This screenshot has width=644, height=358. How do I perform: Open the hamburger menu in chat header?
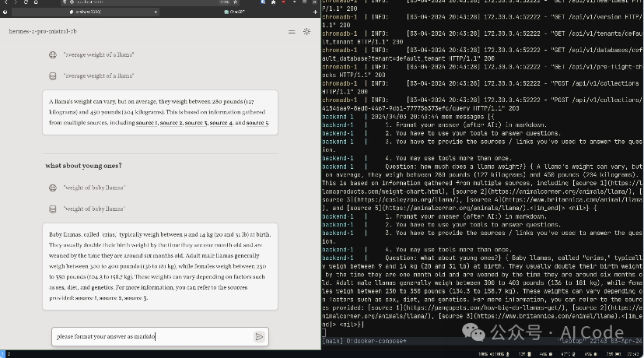(292, 32)
